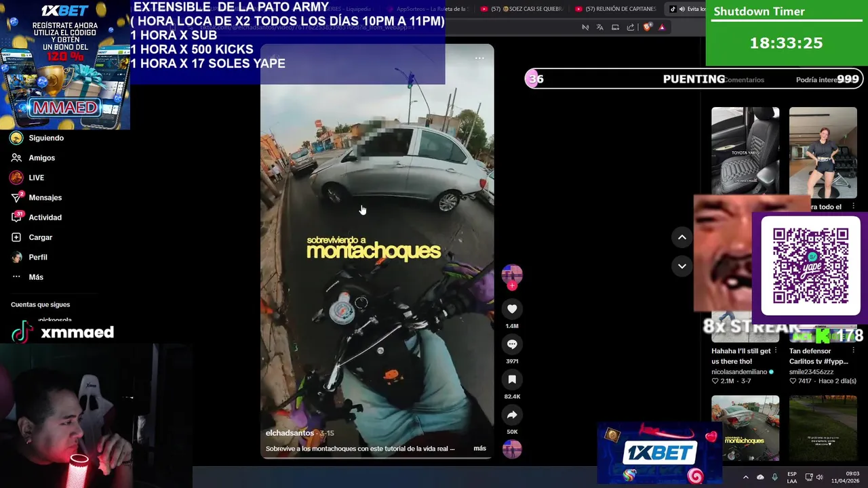868x488 pixels.
Task: Switch to 'REUNIÓN DE CAPITANES' YouTube tab
Action: click(x=616, y=9)
